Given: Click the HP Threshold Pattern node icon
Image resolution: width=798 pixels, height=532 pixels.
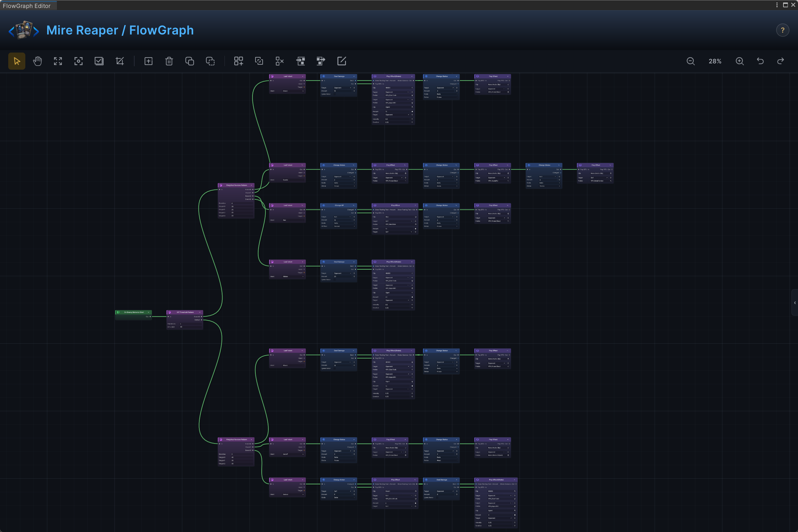Looking at the screenshot, I should (x=170, y=312).
